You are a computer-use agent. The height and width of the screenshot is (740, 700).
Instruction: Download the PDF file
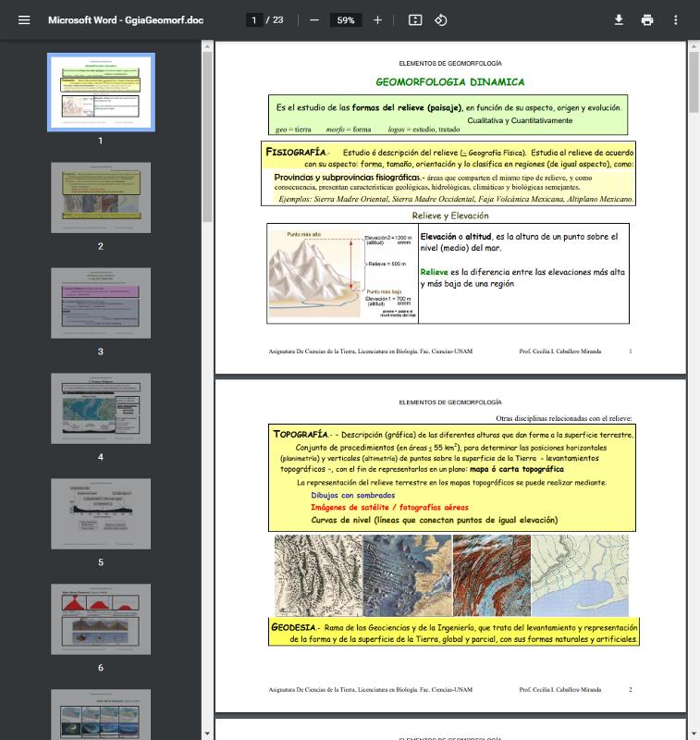pos(619,20)
